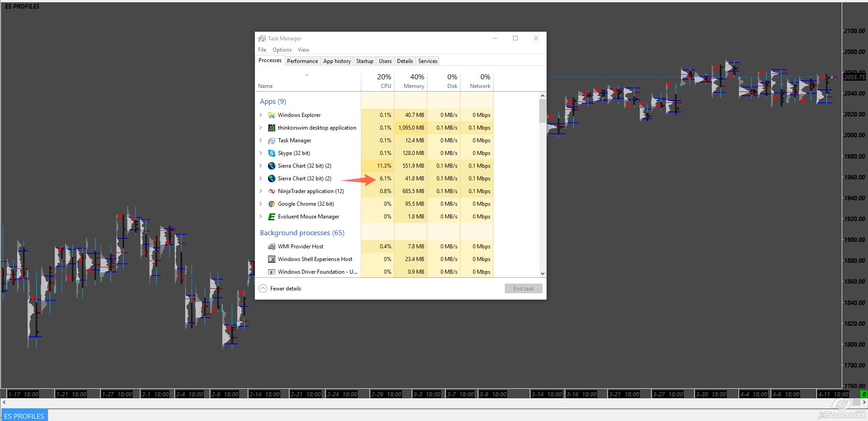Sort processes by the Memory column
This screenshot has height=421, width=868.
point(411,81)
